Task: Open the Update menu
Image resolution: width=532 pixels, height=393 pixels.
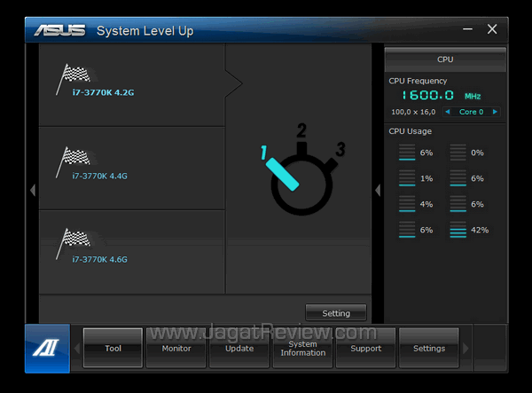Action: [239, 349]
